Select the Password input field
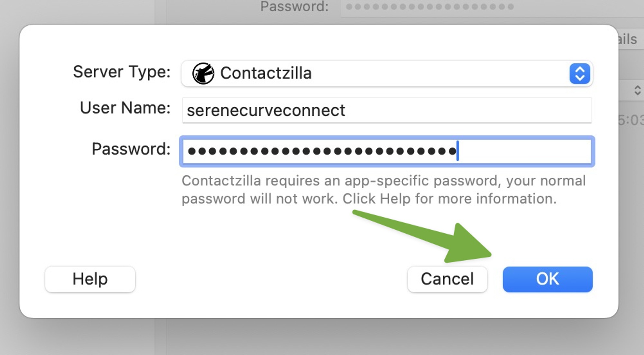644x355 pixels. tap(386, 152)
